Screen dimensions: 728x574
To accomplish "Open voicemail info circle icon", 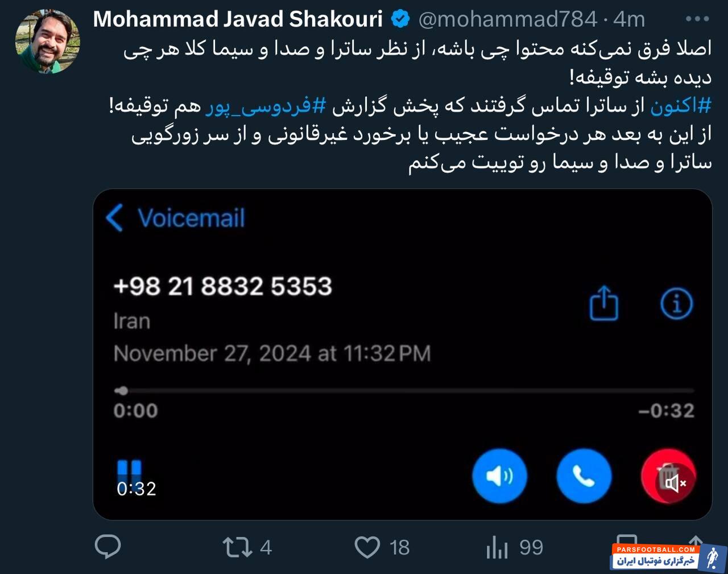I will tap(676, 303).
